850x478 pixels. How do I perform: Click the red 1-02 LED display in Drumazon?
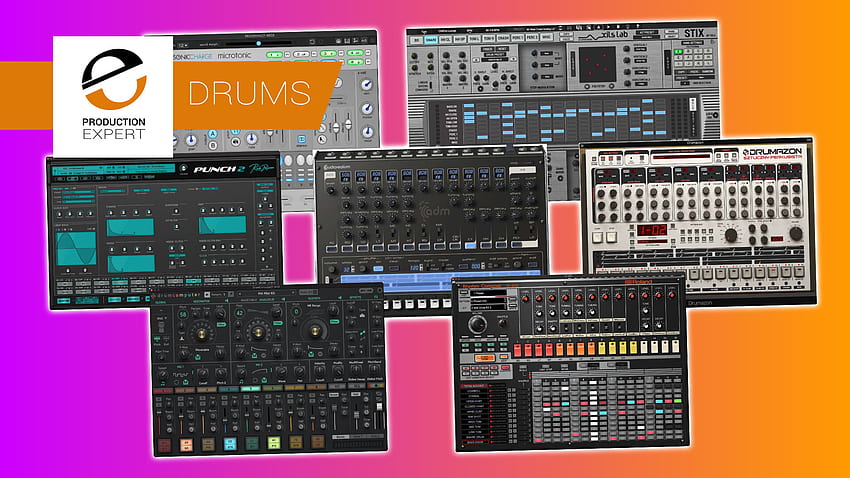652,230
